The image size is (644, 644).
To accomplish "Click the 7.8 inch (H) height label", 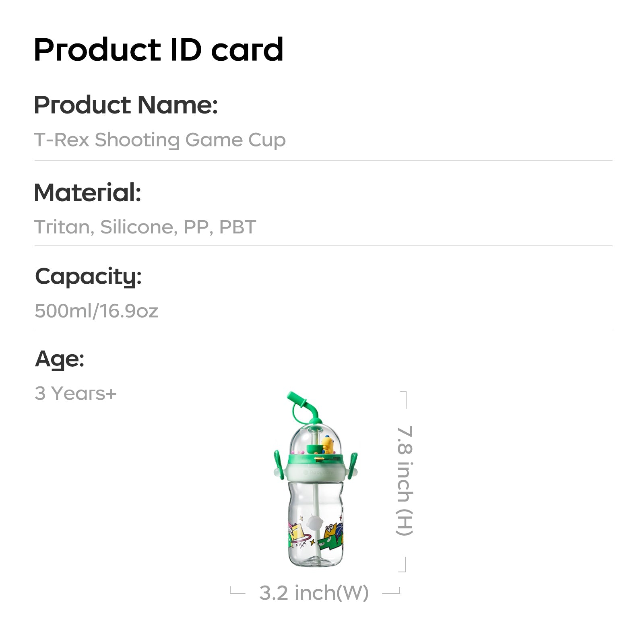I will (x=405, y=481).
